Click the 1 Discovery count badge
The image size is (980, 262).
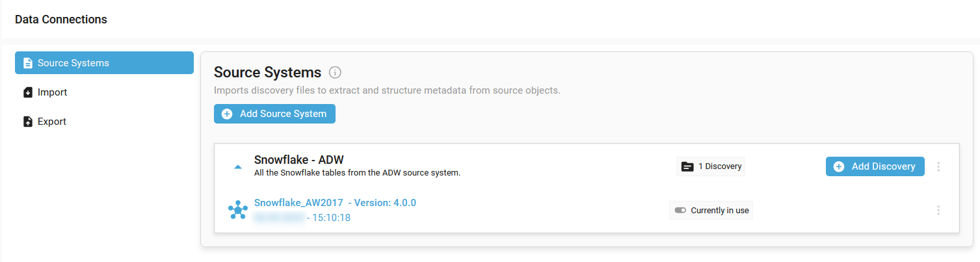pyautogui.click(x=711, y=166)
